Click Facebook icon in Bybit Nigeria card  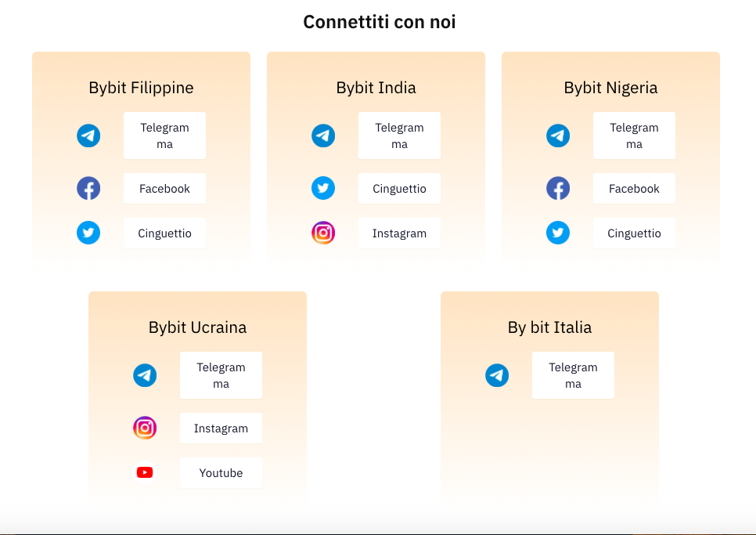pos(558,188)
